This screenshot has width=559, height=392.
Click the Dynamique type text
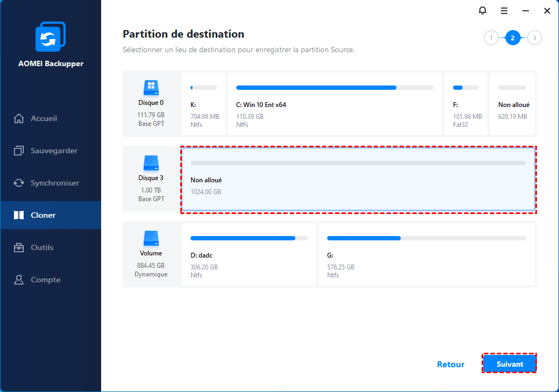[151, 274]
